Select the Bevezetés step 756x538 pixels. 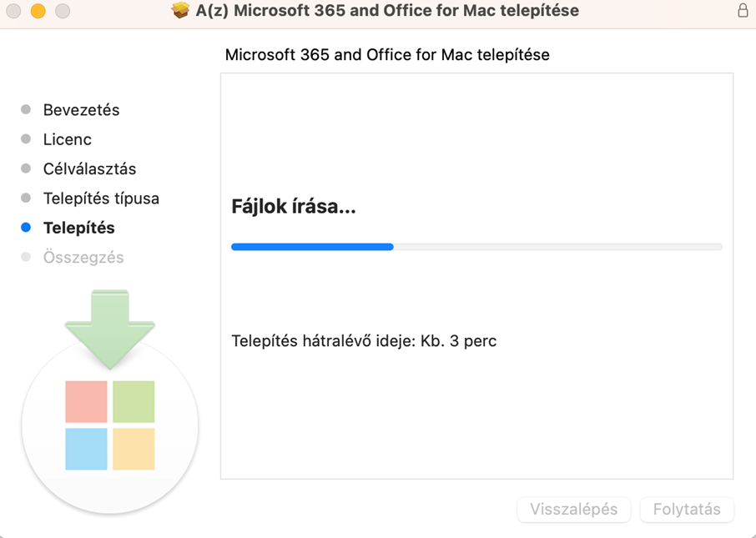click(x=82, y=110)
